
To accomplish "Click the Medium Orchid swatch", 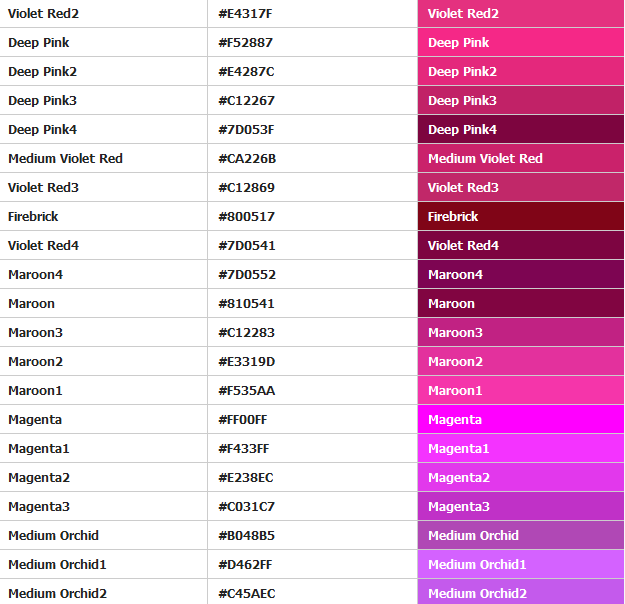I will click(x=520, y=536).
